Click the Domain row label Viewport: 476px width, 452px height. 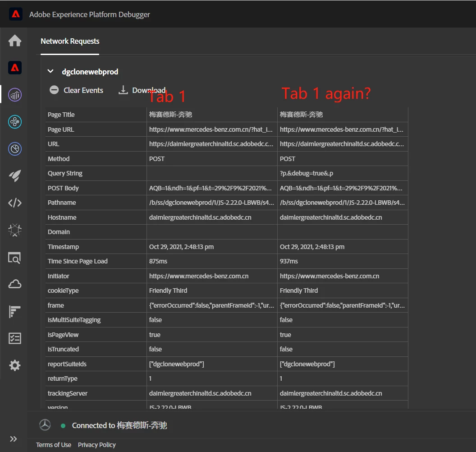coord(59,232)
